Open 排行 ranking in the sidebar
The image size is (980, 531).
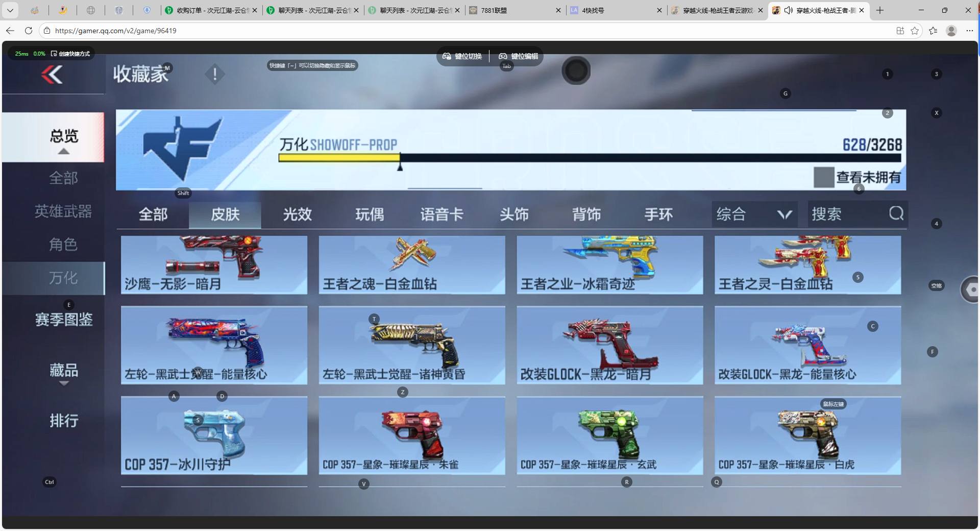(64, 421)
